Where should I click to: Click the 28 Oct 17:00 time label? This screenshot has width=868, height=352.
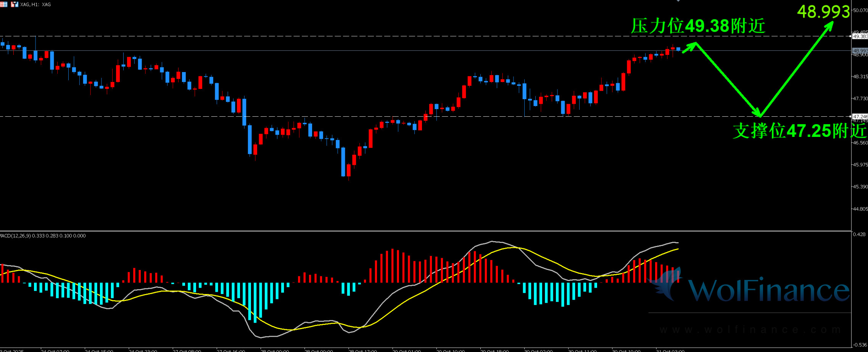(x=362, y=350)
